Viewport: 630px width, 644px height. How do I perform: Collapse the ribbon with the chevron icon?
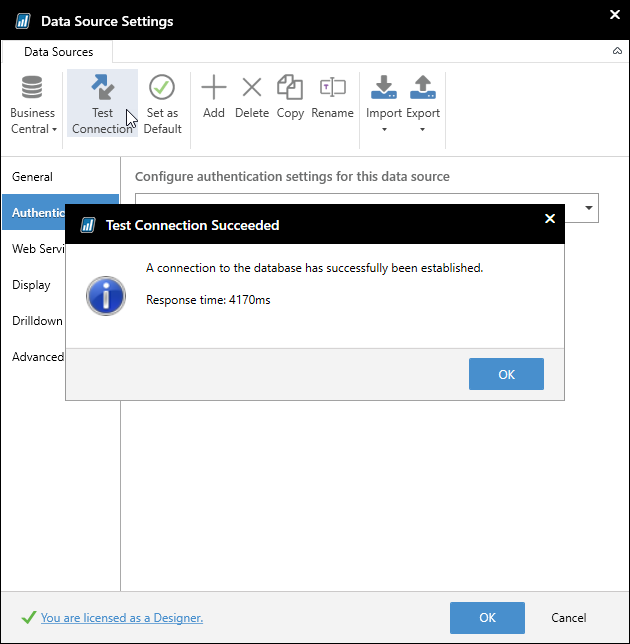click(617, 51)
